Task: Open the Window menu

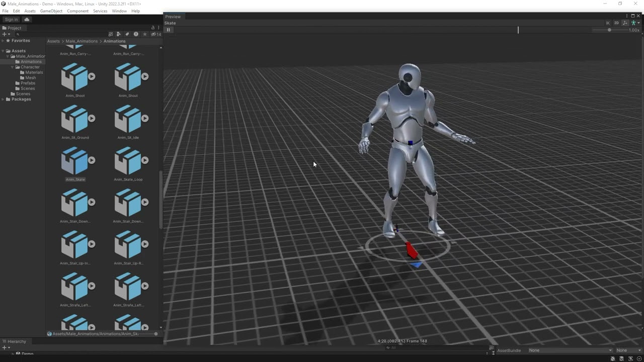Action: point(119,11)
